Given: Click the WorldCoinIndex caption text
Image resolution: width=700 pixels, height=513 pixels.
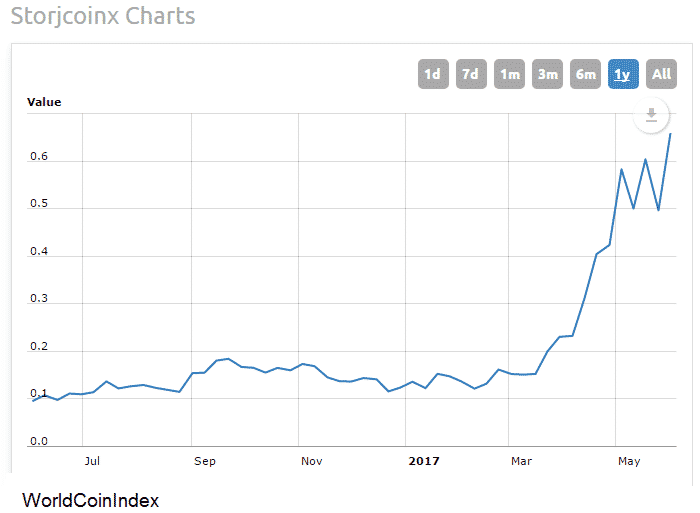Looking at the screenshot, I should pos(90,499).
